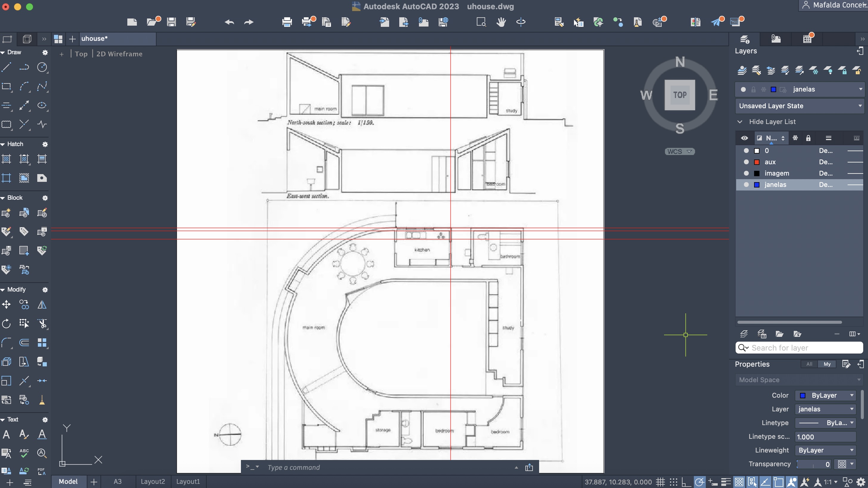
Task: Switch to the A3 layout tab
Action: click(x=117, y=481)
